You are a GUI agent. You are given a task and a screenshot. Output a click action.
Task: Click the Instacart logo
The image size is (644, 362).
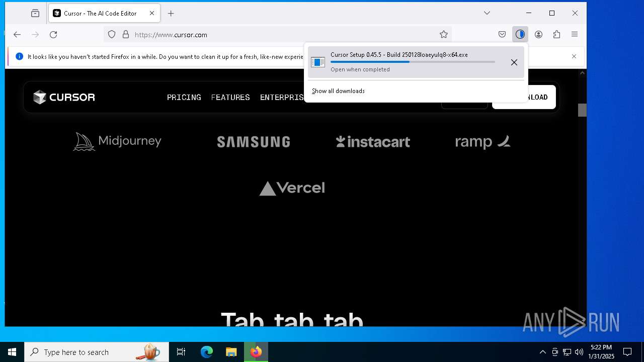(373, 142)
